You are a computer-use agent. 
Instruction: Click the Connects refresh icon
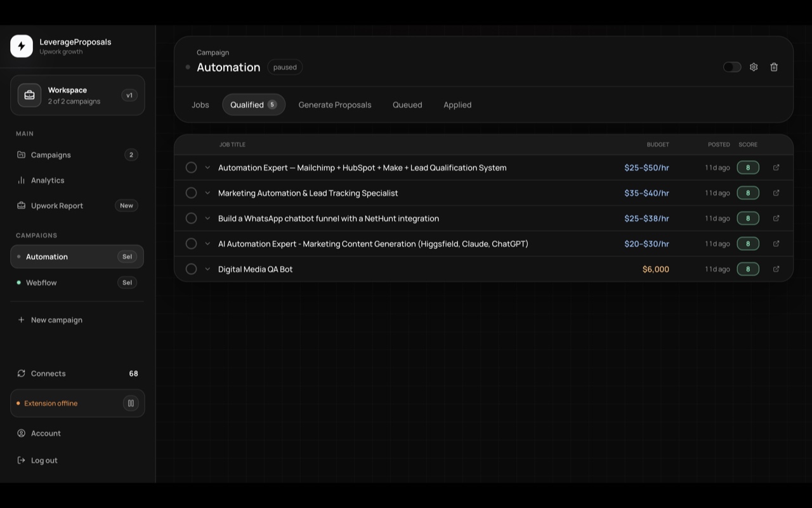coord(22,373)
